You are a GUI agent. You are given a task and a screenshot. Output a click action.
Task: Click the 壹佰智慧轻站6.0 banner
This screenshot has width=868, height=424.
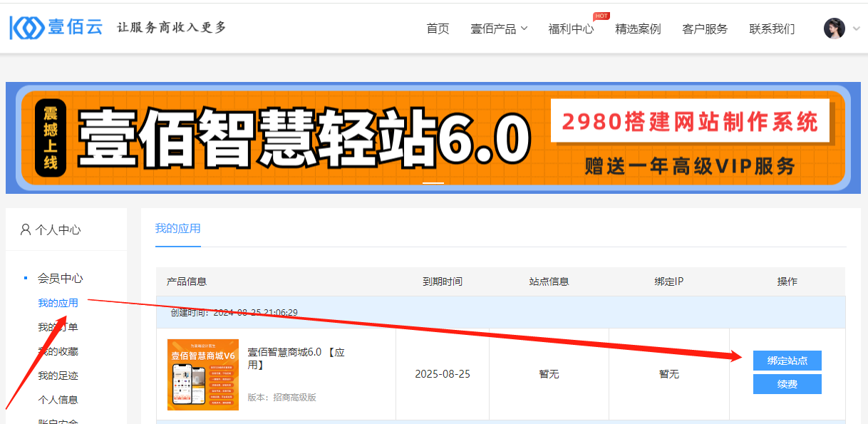433,138
